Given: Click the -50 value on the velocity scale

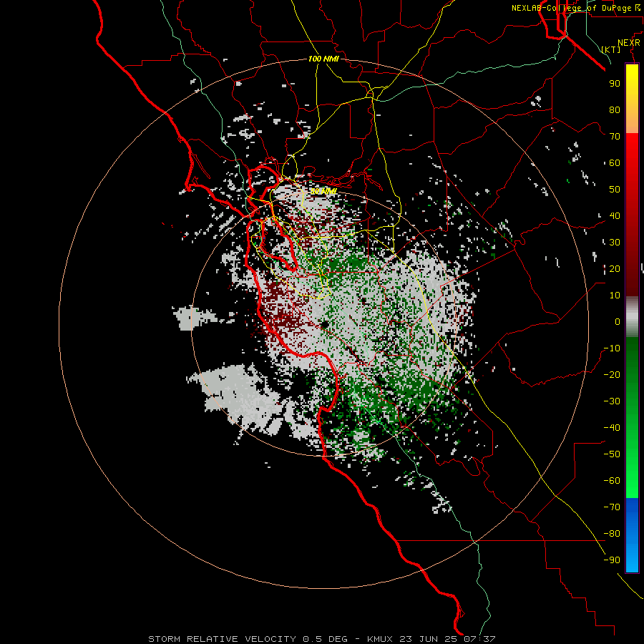Looking at the screenshot, I should 612,454.
